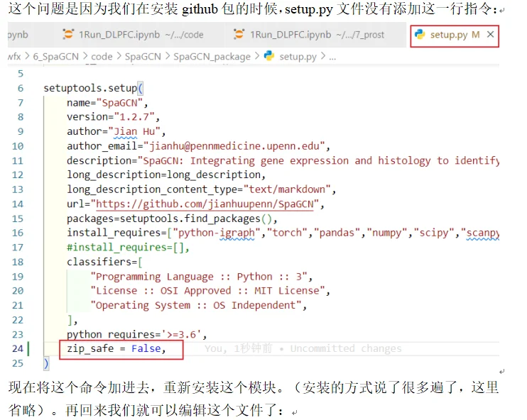
Task: Click "Operating System :: OS Independent" string
Action: (x=196, y=306)
